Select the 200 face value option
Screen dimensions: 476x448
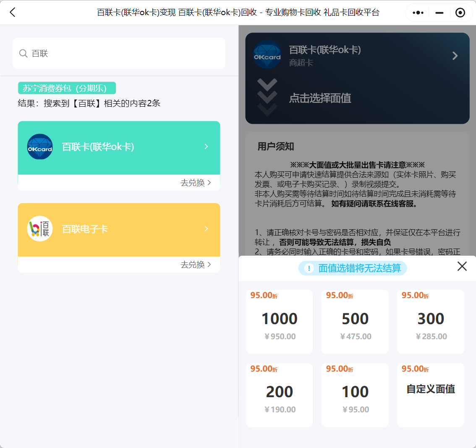pyautogui.click(x=279, y=395)
